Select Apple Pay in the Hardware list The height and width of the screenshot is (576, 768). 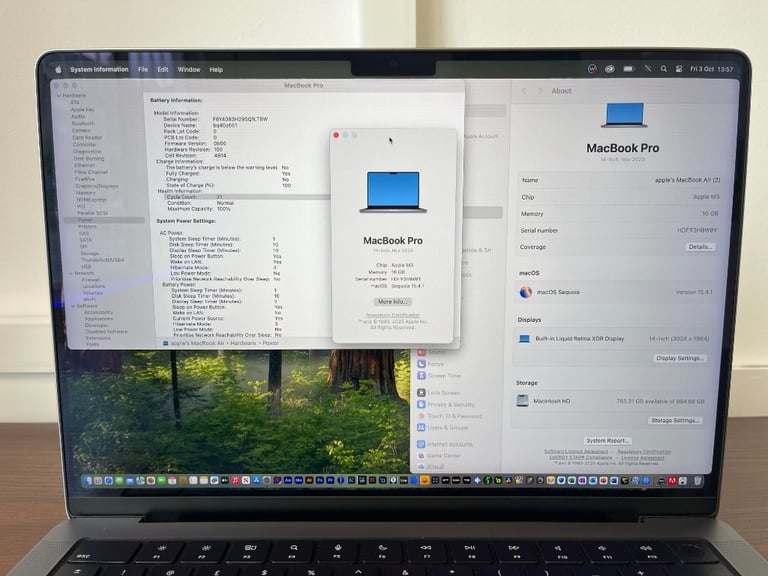pyautogui.click(x=82, y=110)
